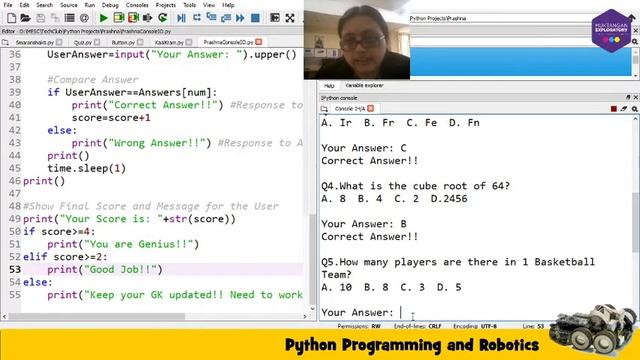Open the File menu
Screen dimensions: 640x360
click(8, 5)
